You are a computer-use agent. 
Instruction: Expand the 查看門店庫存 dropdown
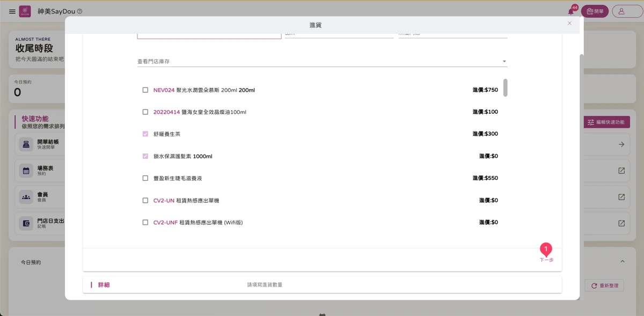coord(322,61)
